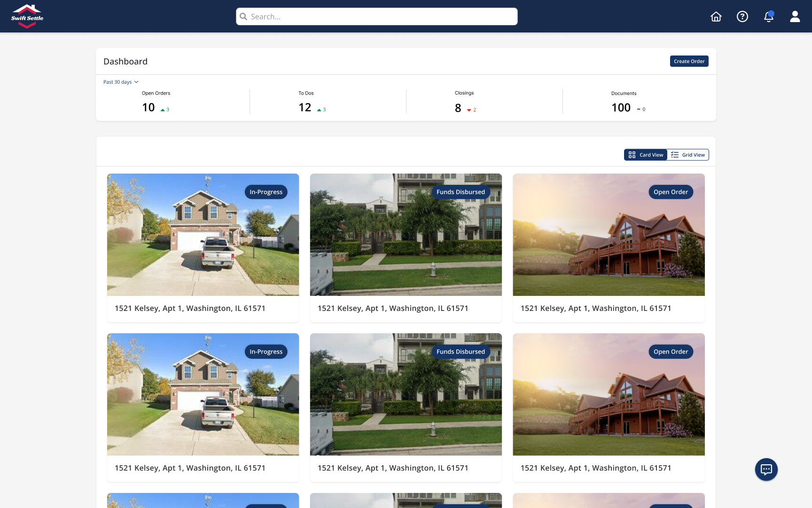Open the notifications bell

coord(769,16)
